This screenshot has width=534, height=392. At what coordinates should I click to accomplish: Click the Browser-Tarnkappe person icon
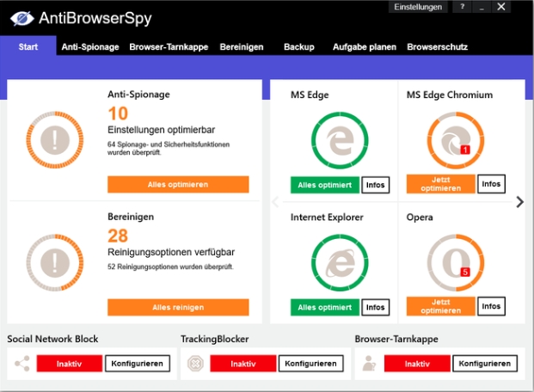pos(369,364)
